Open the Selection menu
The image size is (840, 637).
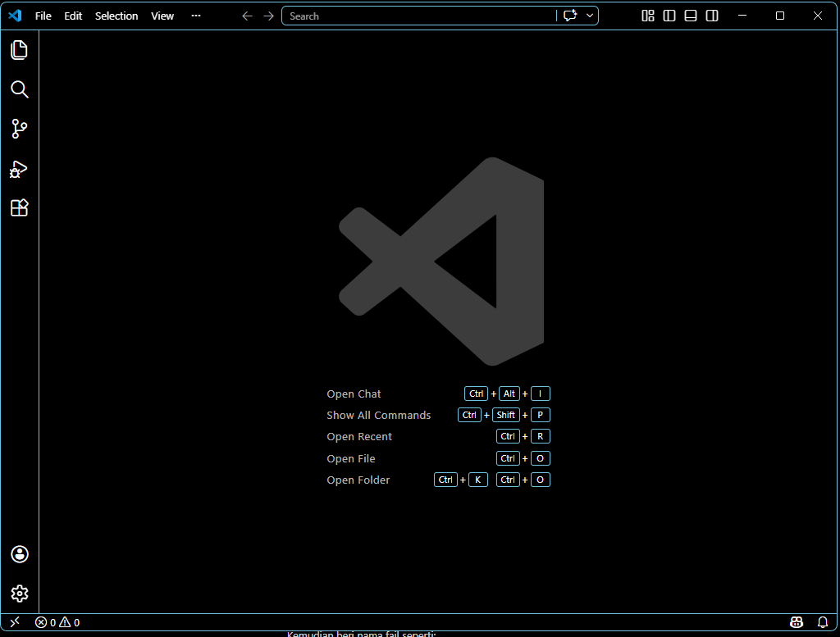116,16
